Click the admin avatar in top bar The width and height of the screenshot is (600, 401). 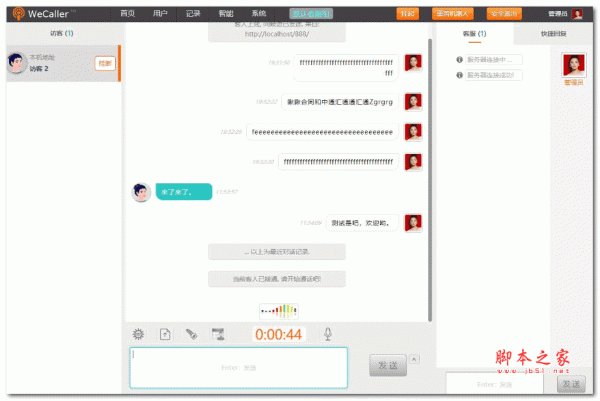pos(577,14)
